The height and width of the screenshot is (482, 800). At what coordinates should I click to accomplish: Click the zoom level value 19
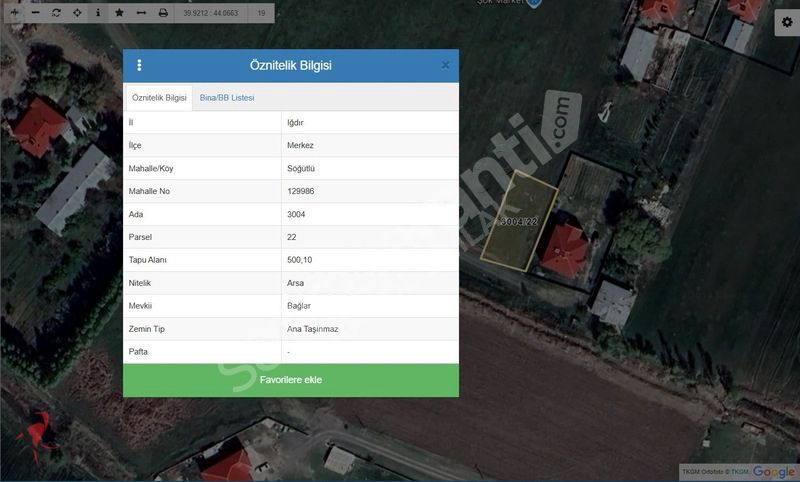click(x=261, y=13)
